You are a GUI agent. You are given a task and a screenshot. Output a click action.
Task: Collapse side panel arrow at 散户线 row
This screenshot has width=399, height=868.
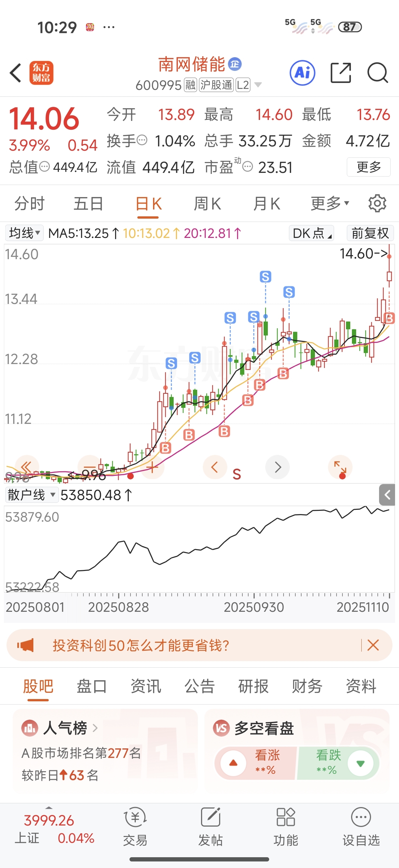pyautogui.click(x=387, y=495)
